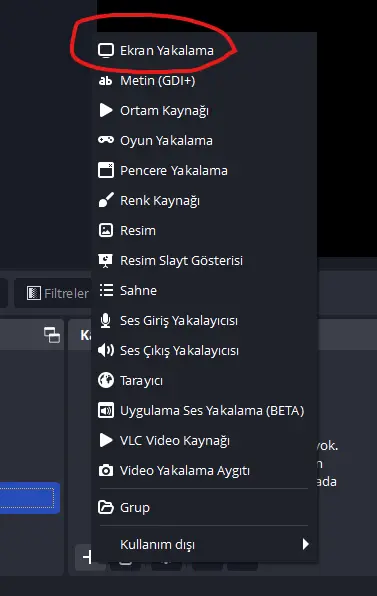Click the window icon beside Pencere Yakalama

[x=106, y=170]
